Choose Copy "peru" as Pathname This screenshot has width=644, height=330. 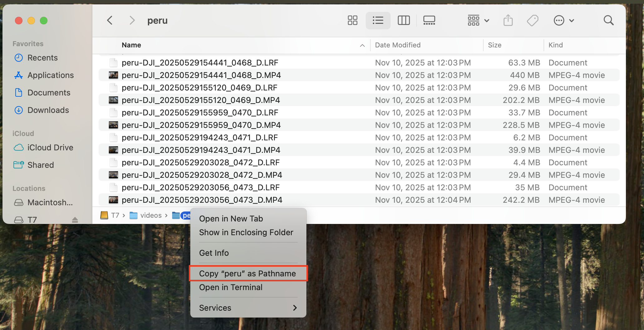248,274
